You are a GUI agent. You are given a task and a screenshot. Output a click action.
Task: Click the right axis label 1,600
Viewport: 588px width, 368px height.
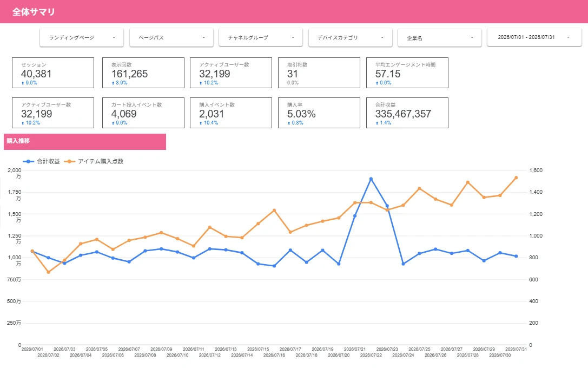click(x=536, y=170)
